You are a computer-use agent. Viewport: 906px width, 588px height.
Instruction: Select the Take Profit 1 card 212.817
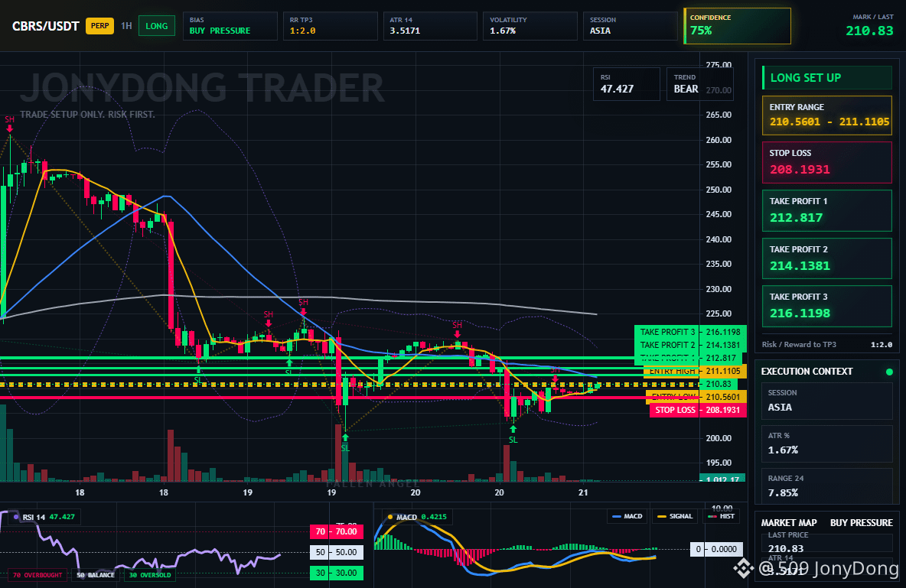pyautogui.click(x=827, y=210)
